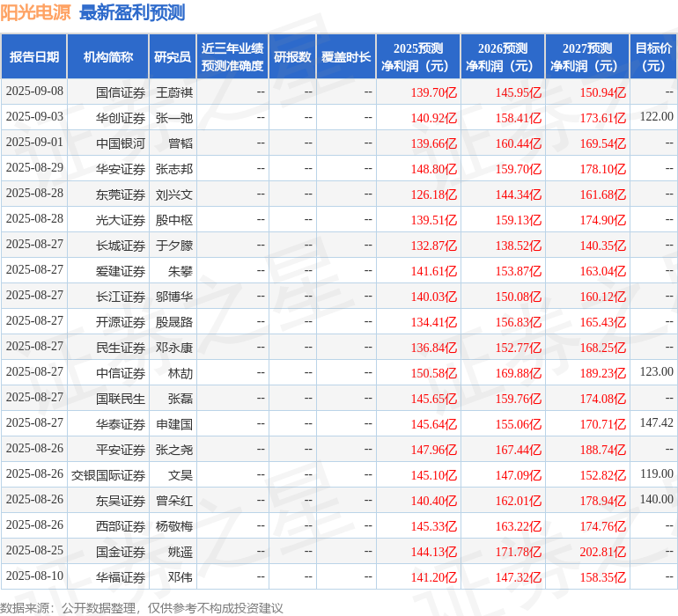Select the 近三年业绩预测准确度 column header
Image resolution: width=678 pixels, height=616 pixels.
point(232,56)
